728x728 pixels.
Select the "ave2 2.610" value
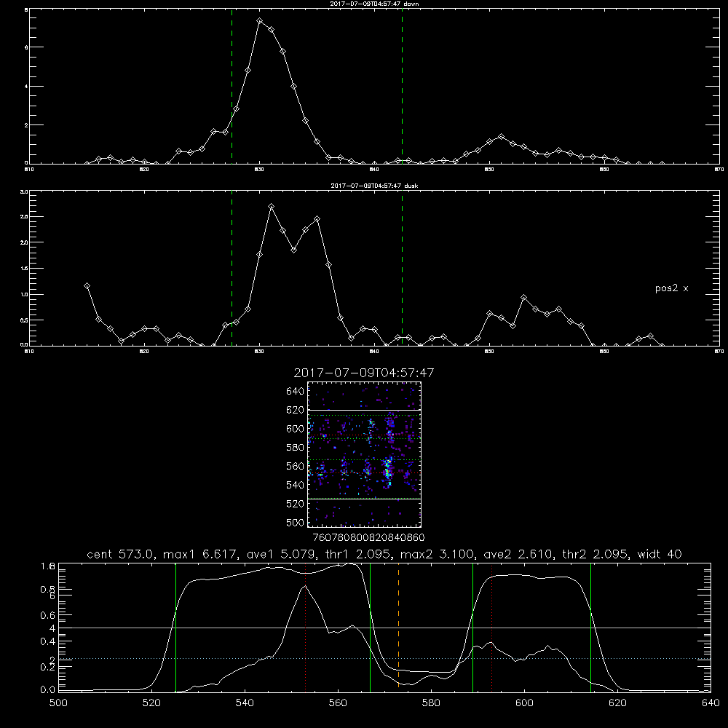[518, 554]
